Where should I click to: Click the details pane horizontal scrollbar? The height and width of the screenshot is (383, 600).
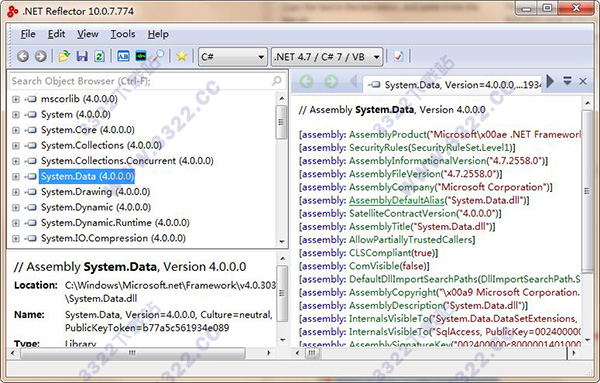[133, 353]
